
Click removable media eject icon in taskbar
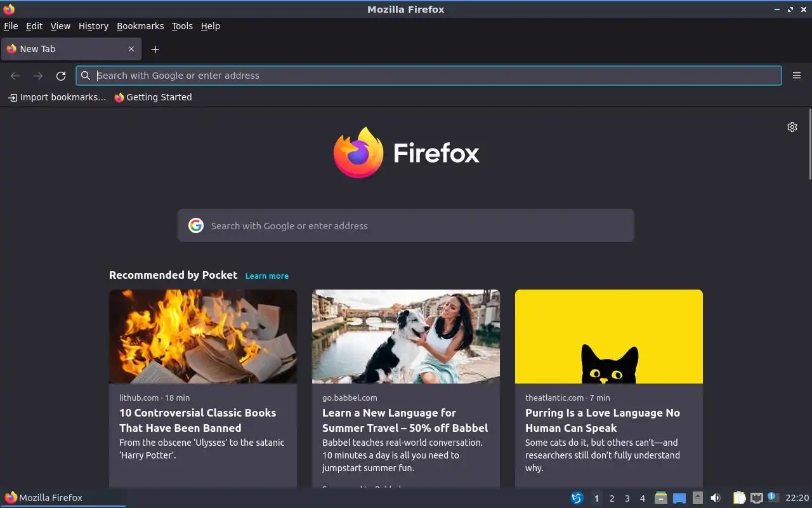[x=697, y=498]
